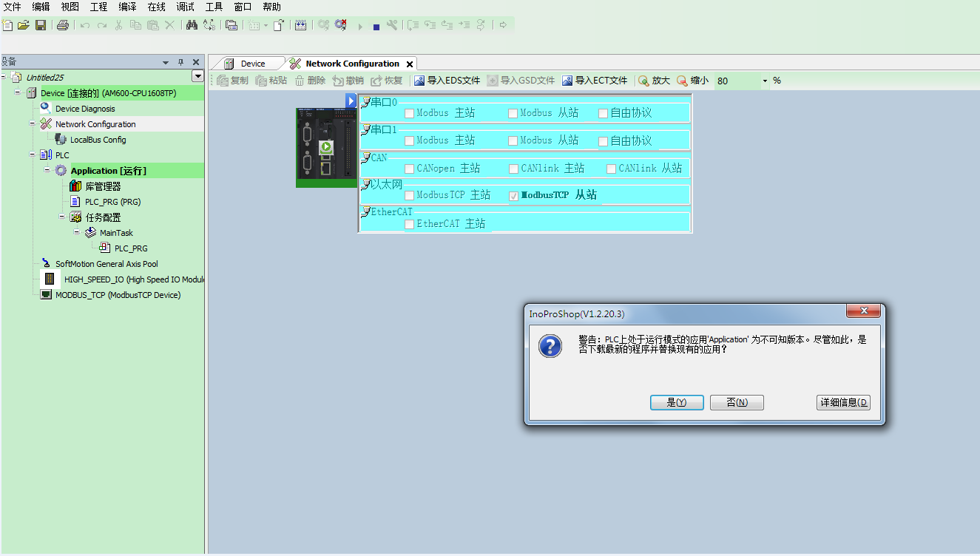
Task: Click the 是(Y) button in dialog
Action: pyautogui.click(x=677, y=402)
